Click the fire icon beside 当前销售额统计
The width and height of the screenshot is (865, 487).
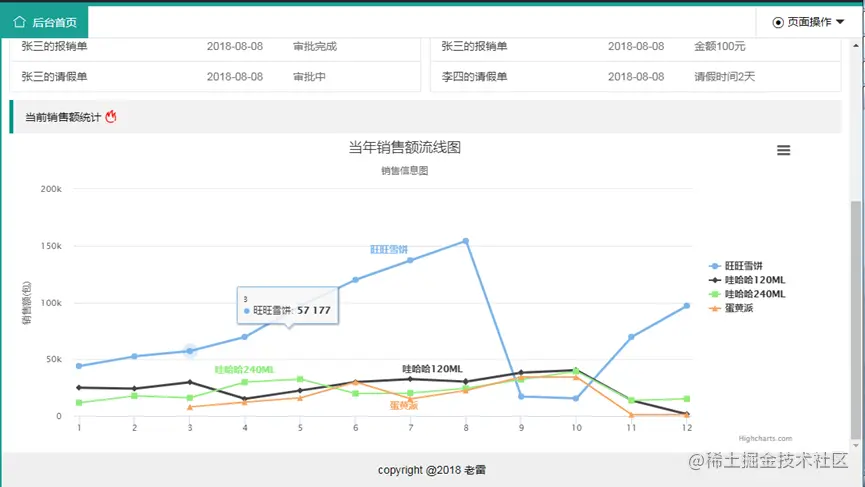point(111,116)
